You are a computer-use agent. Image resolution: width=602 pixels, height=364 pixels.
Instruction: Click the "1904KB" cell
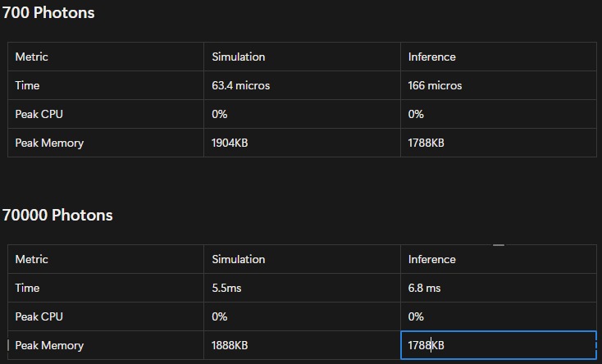[302, 143]
